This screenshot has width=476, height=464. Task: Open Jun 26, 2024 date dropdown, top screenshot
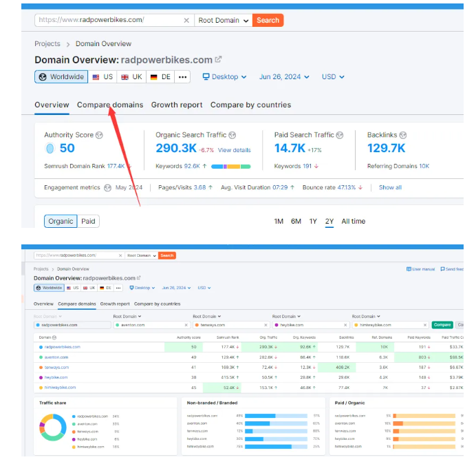284,77
